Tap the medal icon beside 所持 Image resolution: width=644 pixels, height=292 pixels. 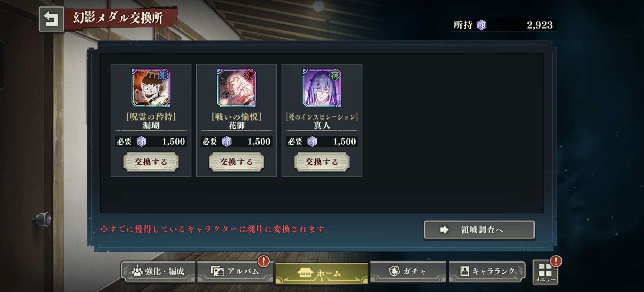[x=482, y=25]
